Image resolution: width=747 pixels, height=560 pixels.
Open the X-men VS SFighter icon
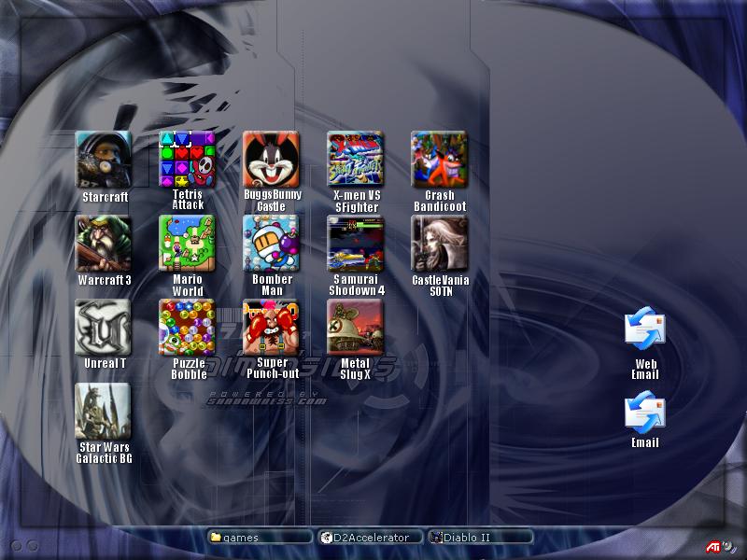click(356, 160)
